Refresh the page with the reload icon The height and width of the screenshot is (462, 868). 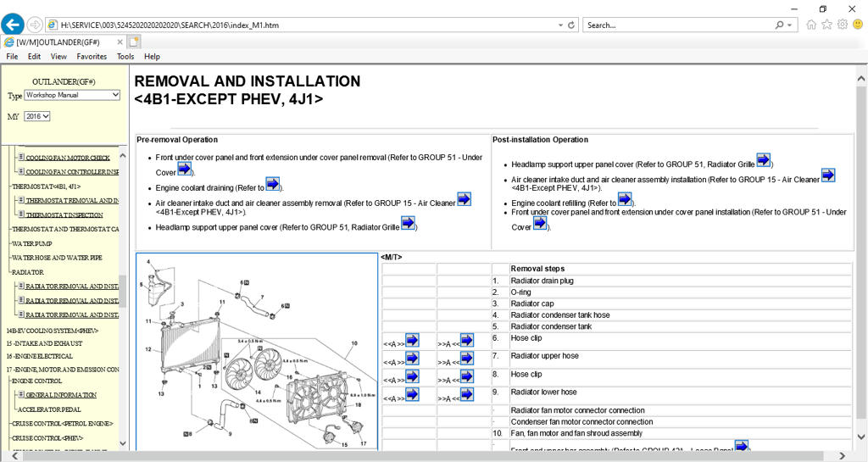point(571,25)
